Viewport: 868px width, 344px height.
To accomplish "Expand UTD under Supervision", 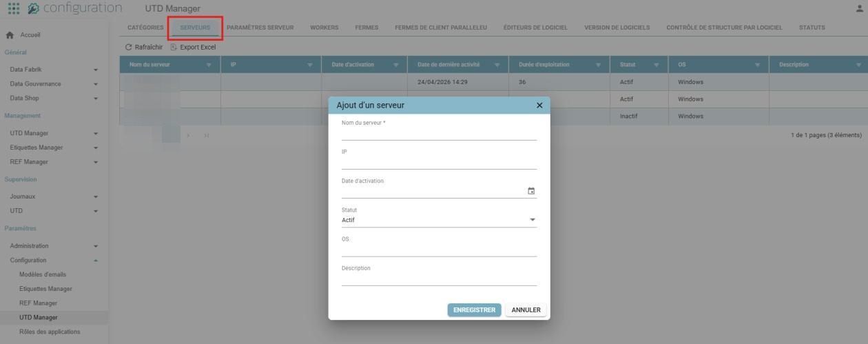I will (x=96, y=212).
